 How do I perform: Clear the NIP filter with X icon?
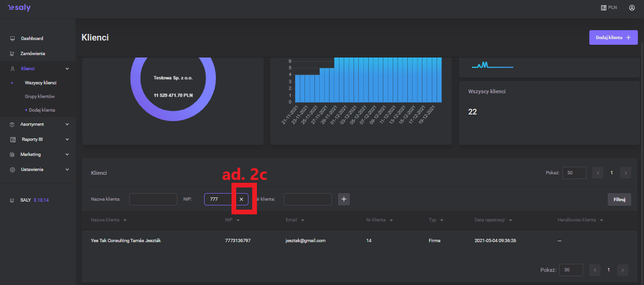tap(241, 199)
